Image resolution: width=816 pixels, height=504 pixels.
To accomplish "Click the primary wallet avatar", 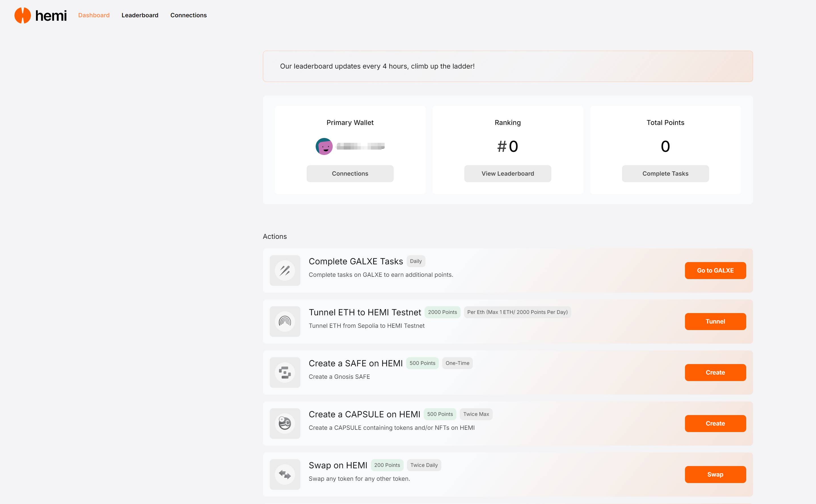I will tap(324, 146).
